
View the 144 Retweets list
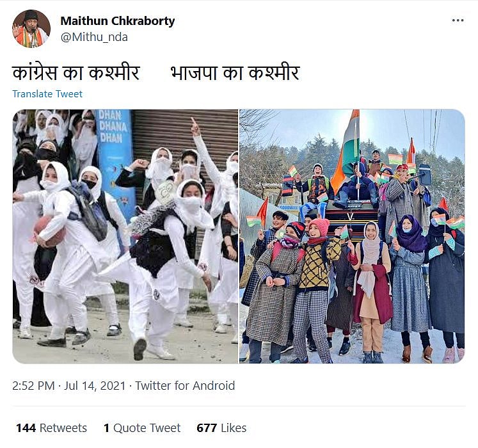click(51, 428)
